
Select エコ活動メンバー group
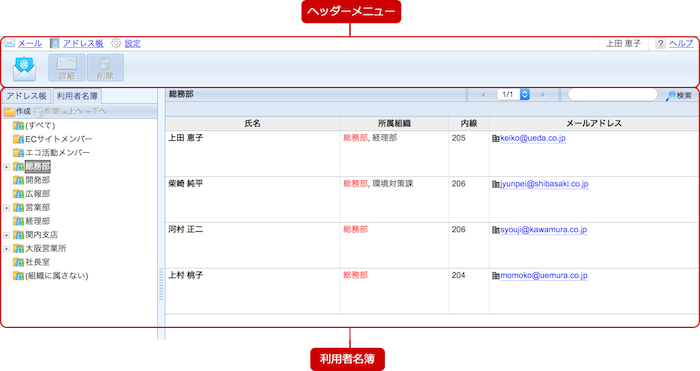pos(58,153)
